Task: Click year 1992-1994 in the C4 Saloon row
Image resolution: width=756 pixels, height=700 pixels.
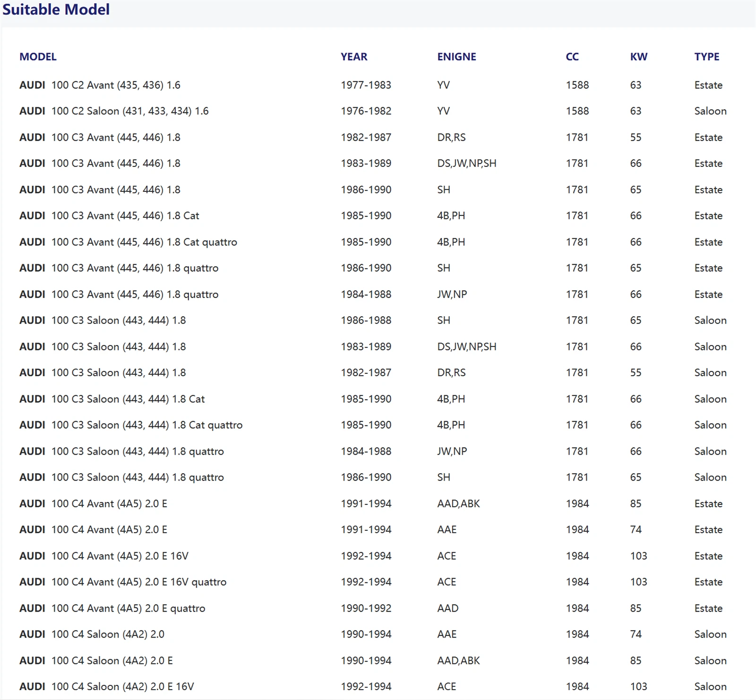Action: click(366, 687)
